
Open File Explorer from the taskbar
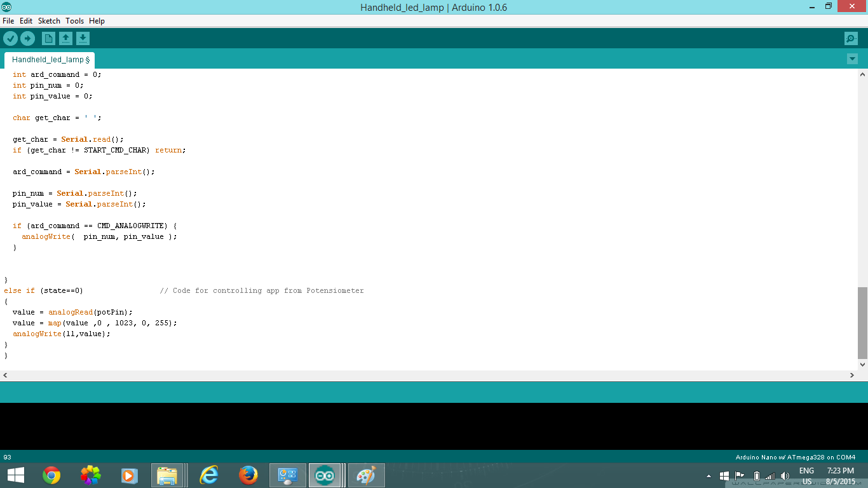tap(168, 475)
